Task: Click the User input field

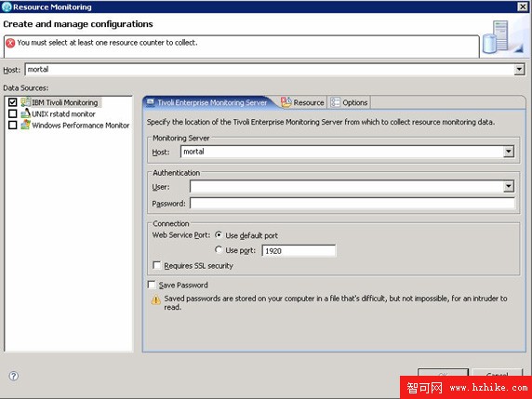Action: pyautogui.click(x=346, y=186)
